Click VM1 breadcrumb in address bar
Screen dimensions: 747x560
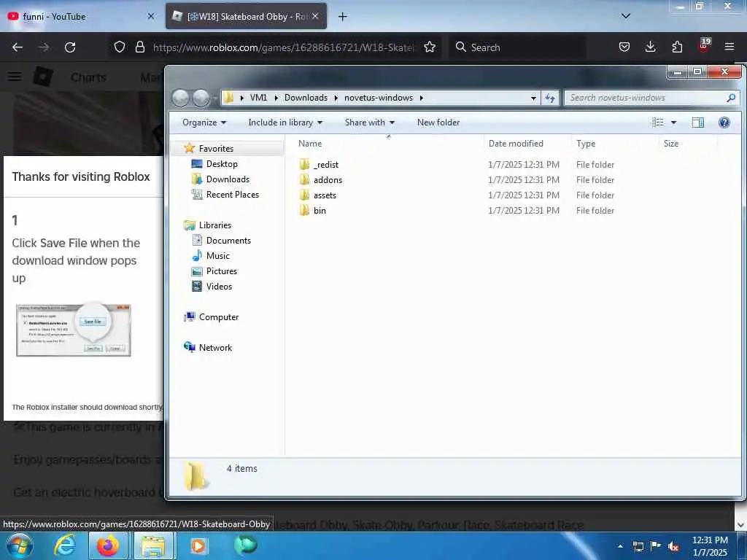(258, 98)
